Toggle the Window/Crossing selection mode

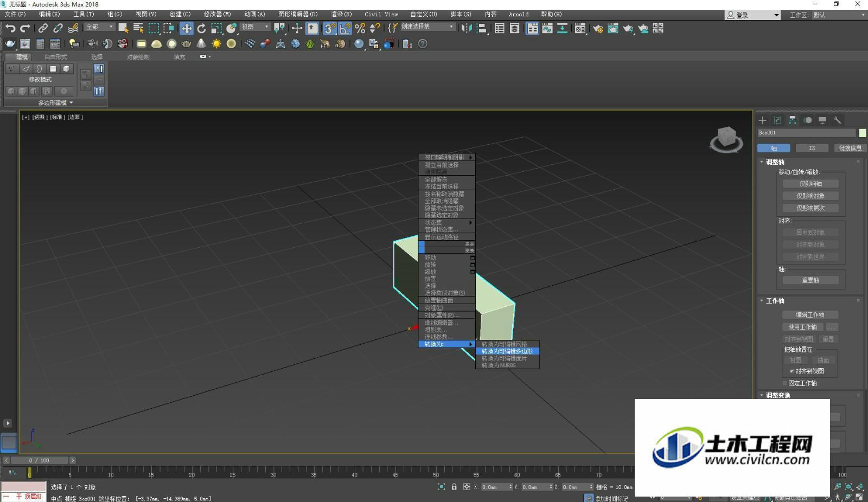click(169, 28)
